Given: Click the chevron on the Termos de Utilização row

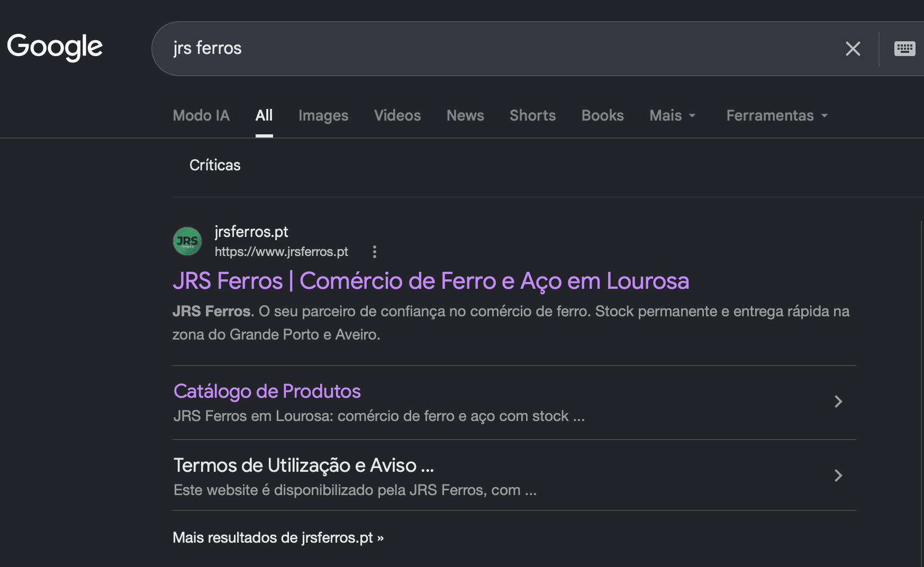Looking at the screenshot, I should [838, 475].
